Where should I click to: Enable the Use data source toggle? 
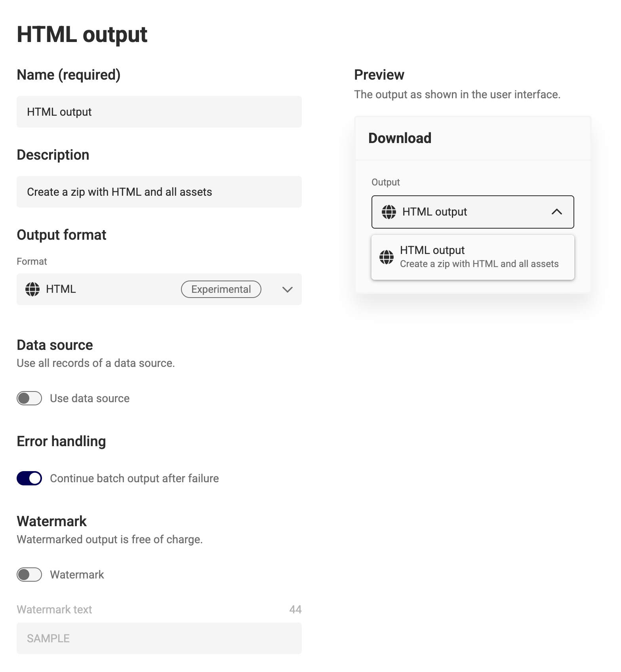(29, 398)
